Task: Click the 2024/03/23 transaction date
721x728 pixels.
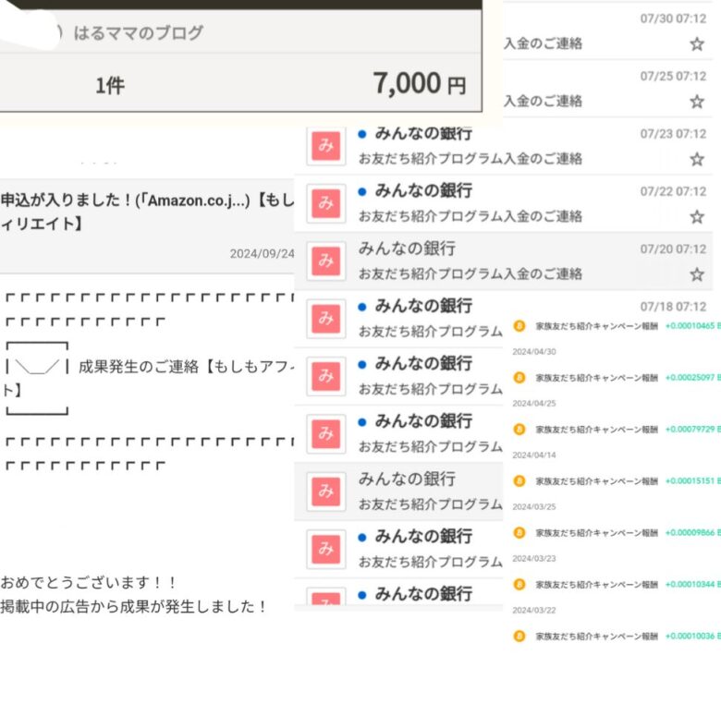Action: pos(534,559)
